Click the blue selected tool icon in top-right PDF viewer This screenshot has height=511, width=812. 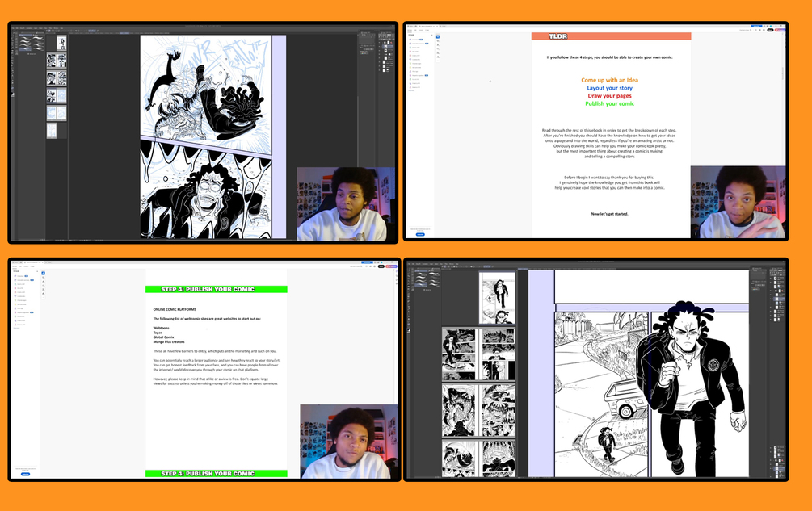pos(438,36)
